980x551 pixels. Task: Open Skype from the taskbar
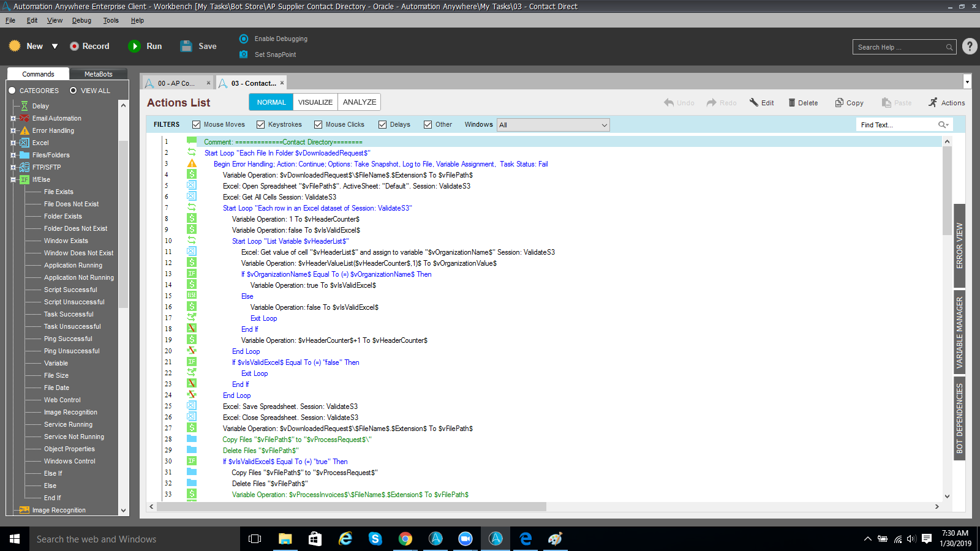pyautogui.click(x=375, y=539)
